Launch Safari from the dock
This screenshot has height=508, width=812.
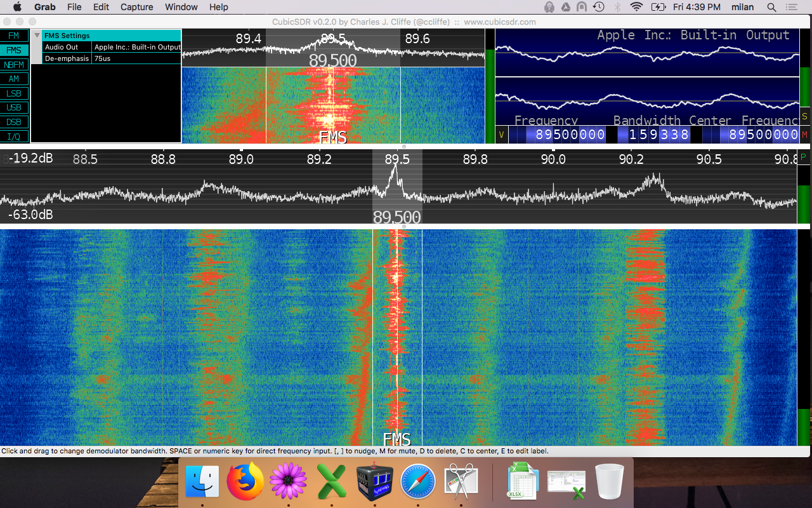417,482
